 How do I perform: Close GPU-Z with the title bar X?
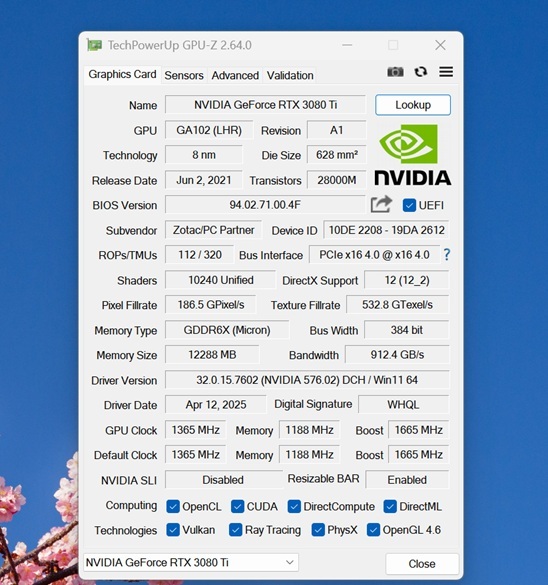click(441, 45)
